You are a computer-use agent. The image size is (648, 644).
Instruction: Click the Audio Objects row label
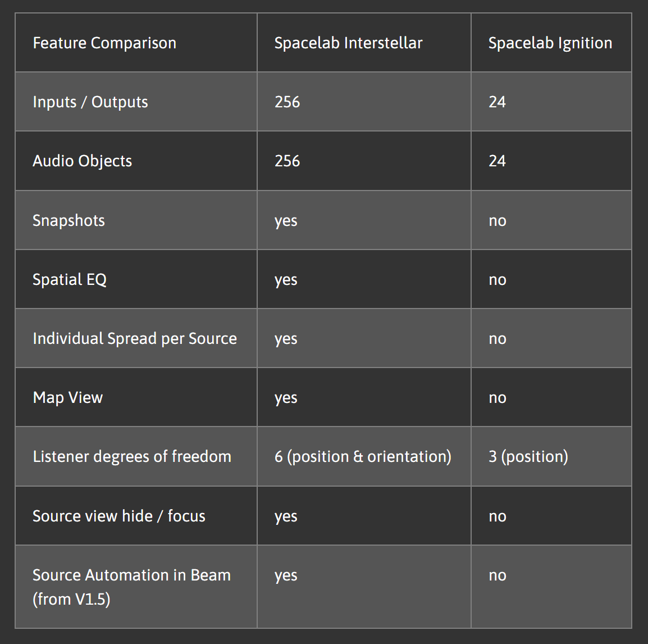[x=82, y=161]
